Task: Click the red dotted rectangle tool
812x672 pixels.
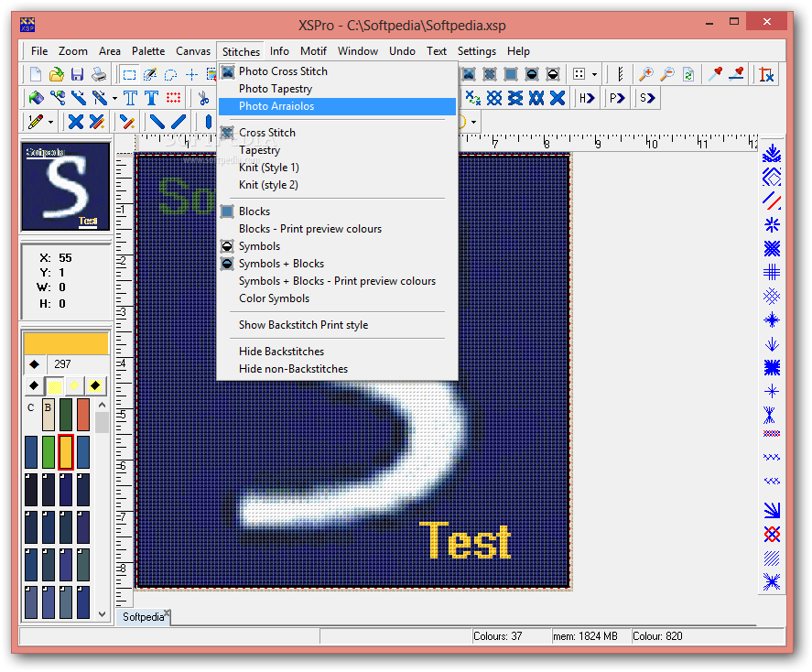Action: coord(173,97)
